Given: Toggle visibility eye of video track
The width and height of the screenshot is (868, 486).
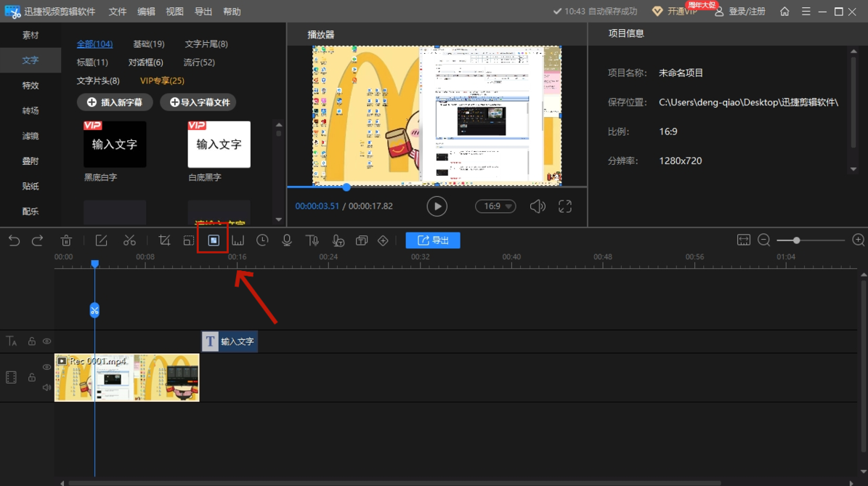Looking at the screenshot, I should (x=47, y=367).
